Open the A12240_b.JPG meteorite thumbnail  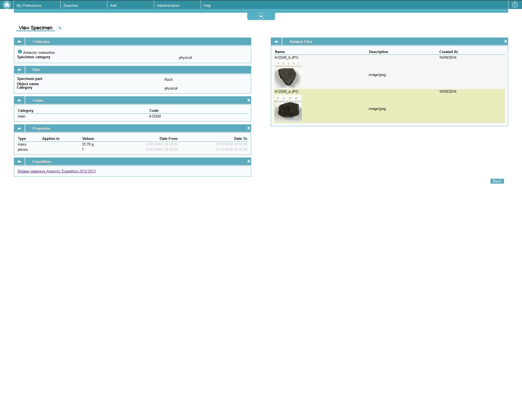pos(288,75)
